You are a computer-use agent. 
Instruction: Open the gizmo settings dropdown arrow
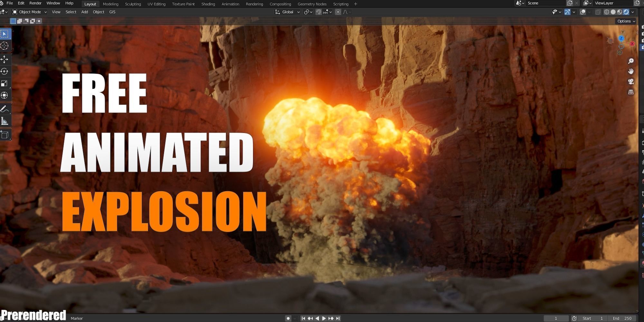tap(574, 12)
